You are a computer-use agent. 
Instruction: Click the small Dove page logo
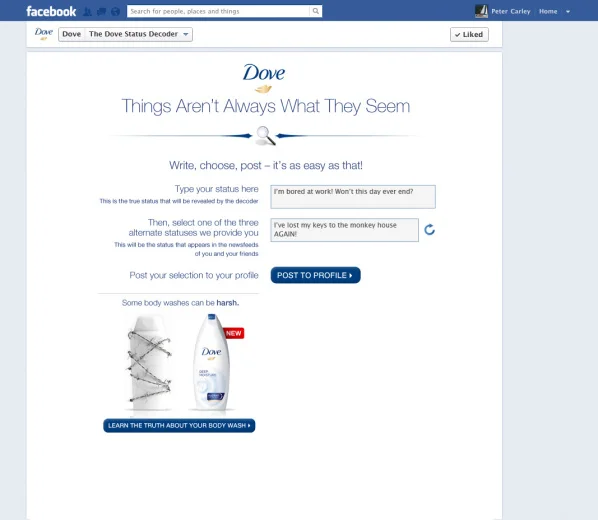pyautogui.click(x=44, y=34)
